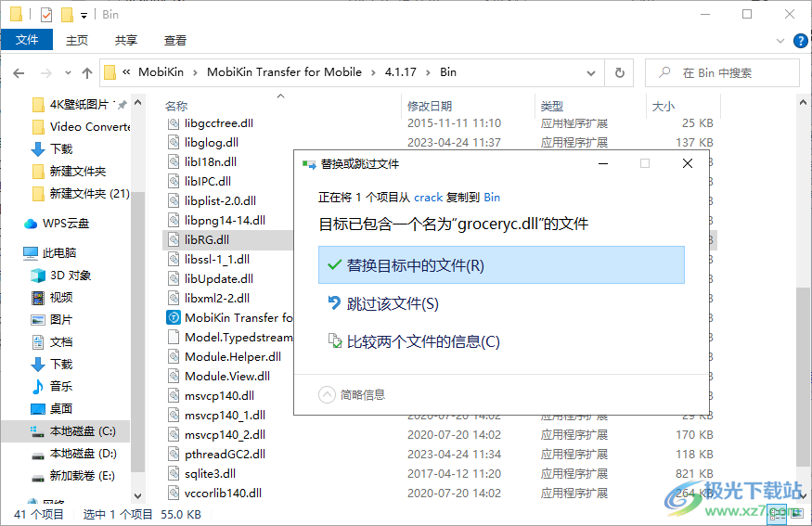The width and height of the screenshot is (812, 526).
Task: Select Model.Typedstream file icon
Action: click(x=174, y=337)
